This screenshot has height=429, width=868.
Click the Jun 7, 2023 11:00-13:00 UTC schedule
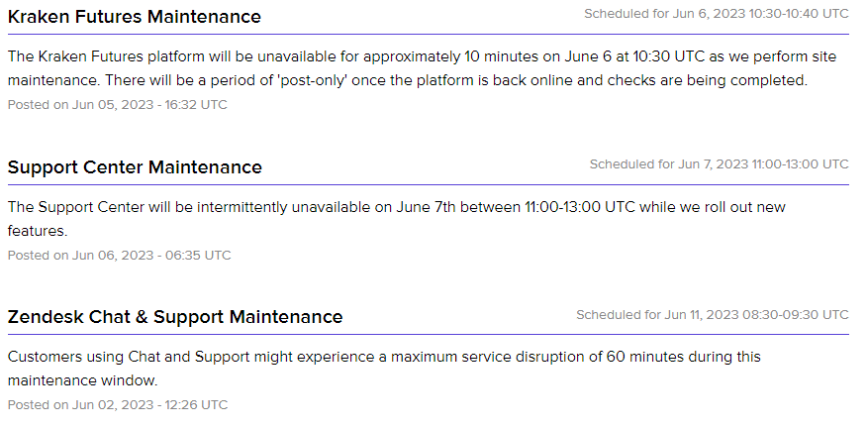click(x=720, y=164)
